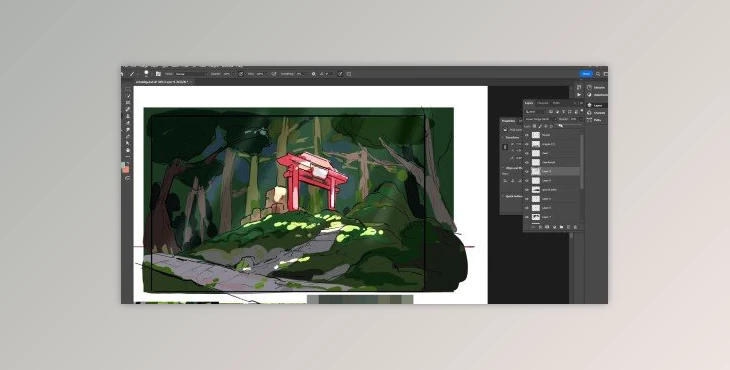Toggle pressure for size icon

click(340, 74)
